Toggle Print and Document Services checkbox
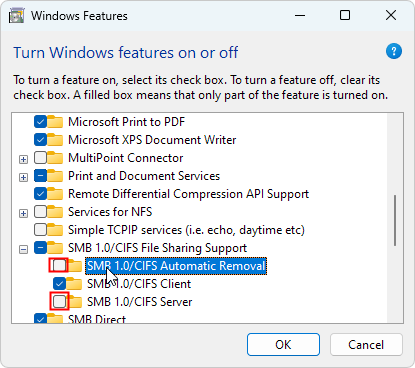This screenshot has width=415, height=368. click(40, 176)
